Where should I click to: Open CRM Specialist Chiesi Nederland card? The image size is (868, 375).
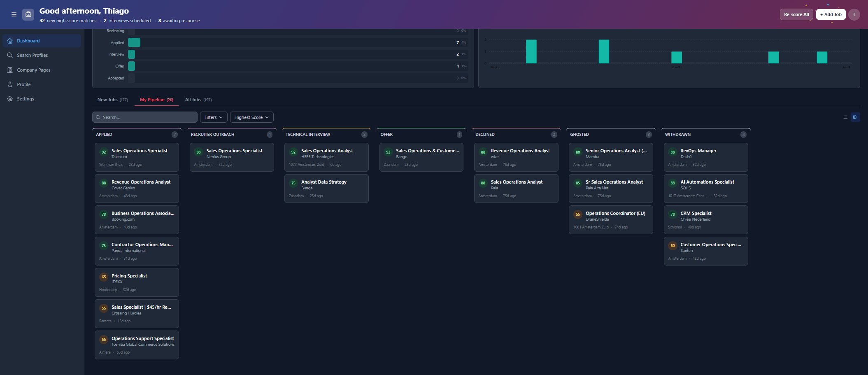(706, 220)
